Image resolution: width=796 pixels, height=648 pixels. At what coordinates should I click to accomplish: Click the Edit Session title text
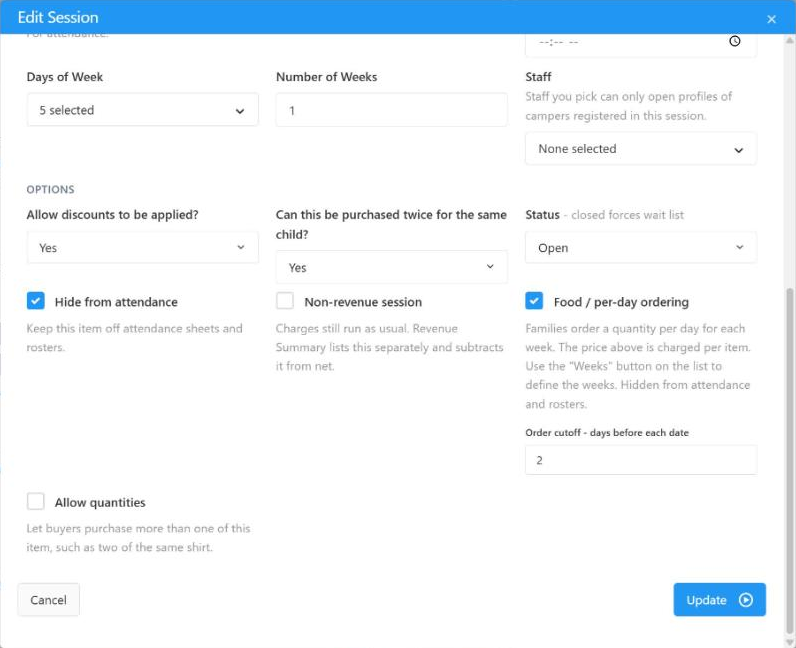point(58,17)
